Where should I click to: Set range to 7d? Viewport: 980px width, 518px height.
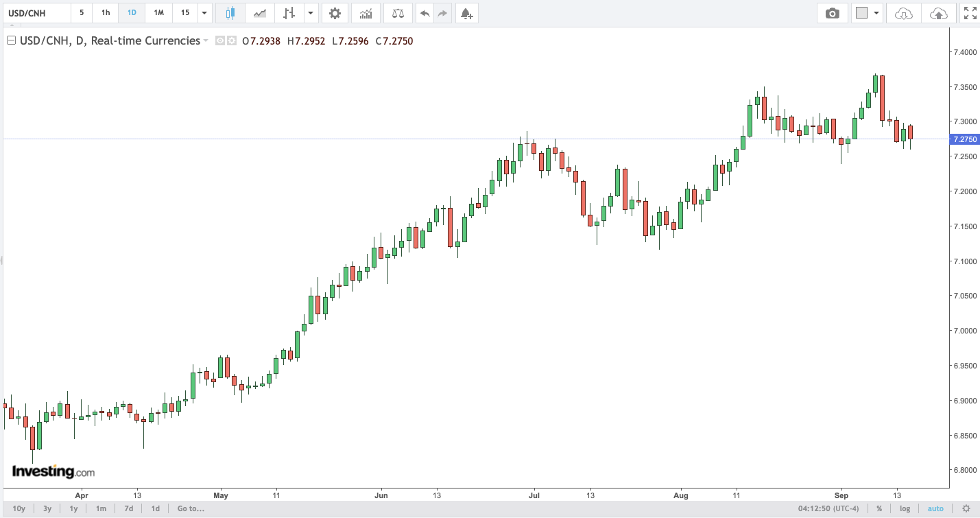pyautogui.click(x=128, y=508)
